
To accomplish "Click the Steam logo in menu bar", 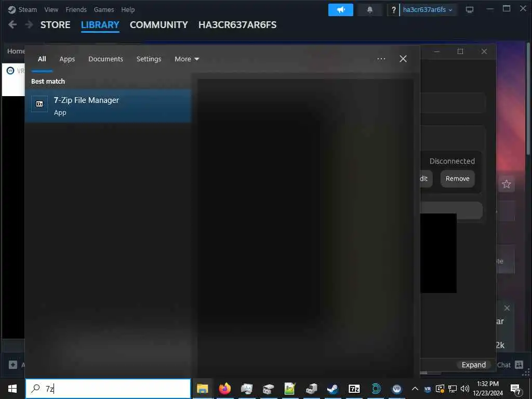I will [x=12, y=9].
